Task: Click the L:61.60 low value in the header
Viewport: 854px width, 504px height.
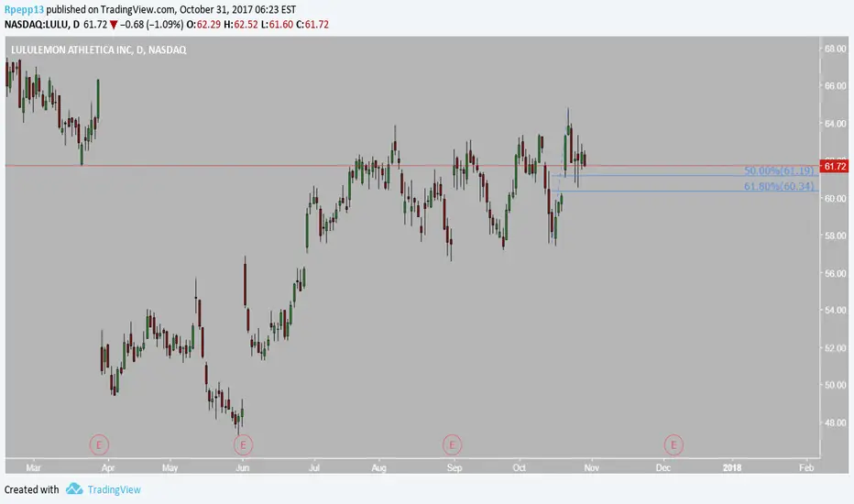Action: [x=278, y=24]
